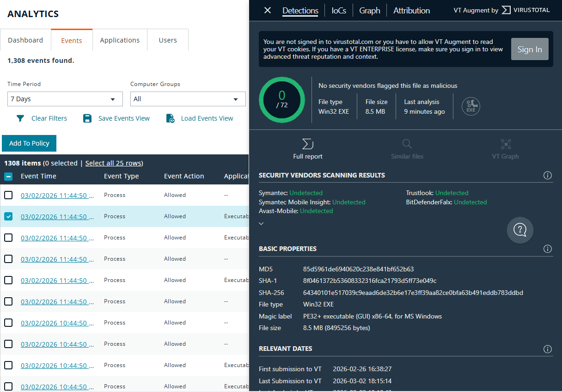Switch to the IoCs tab
The width and height of the screenshot is (562, 392).
pyautogui.click(x=338, y=10)
